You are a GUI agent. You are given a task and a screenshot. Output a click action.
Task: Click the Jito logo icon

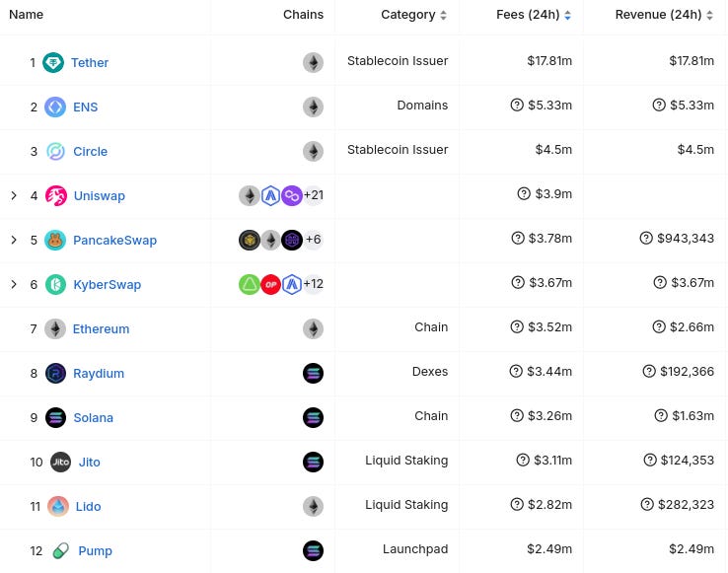coord(61,462)
